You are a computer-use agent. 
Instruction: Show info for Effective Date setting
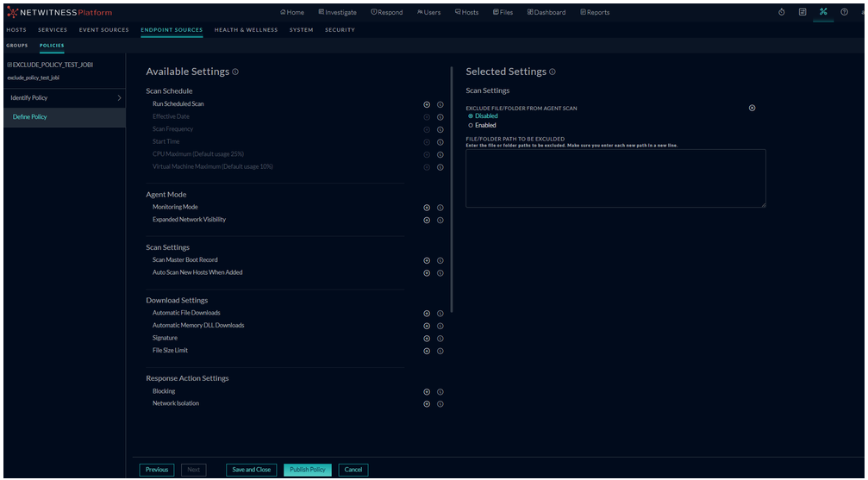440,117
